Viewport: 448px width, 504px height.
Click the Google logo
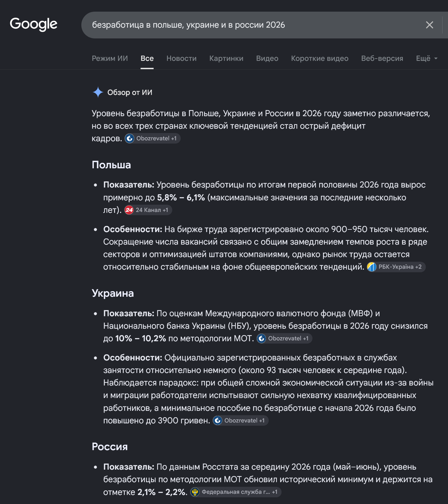(x=34, y=24)
